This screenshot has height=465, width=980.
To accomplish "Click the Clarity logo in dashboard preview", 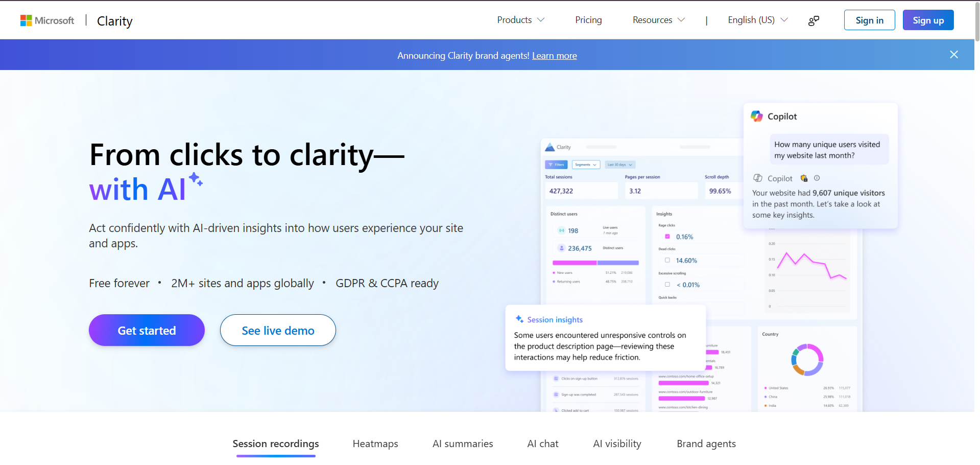I will 550,147.
